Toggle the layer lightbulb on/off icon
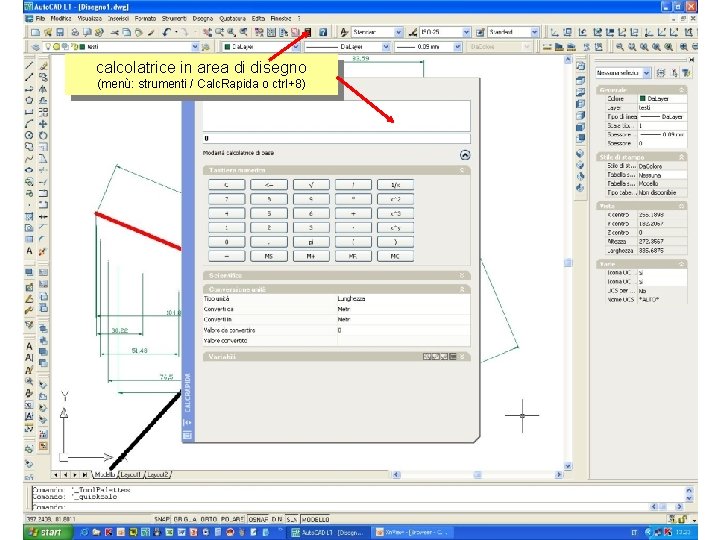Screen dimensions: 720x540 coord(47,47)
